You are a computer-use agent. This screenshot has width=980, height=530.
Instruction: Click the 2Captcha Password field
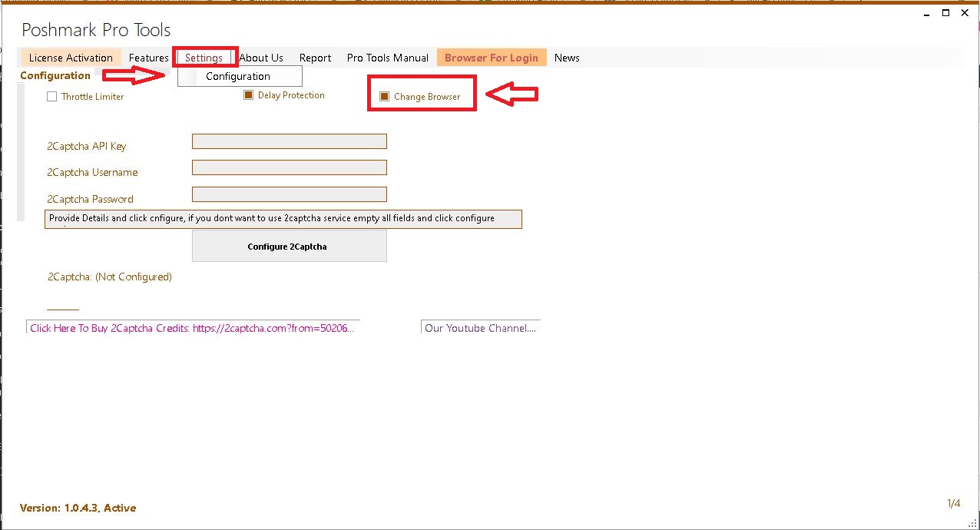(290, 194)
